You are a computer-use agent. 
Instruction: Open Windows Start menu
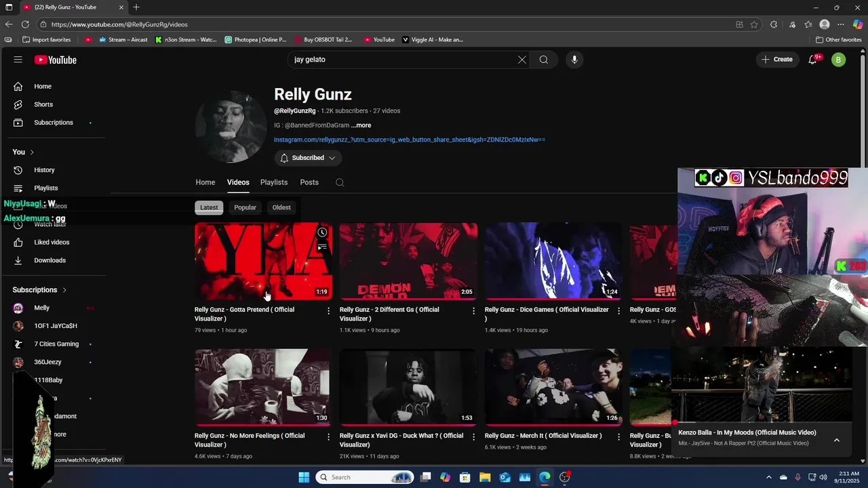click(304, 477)
